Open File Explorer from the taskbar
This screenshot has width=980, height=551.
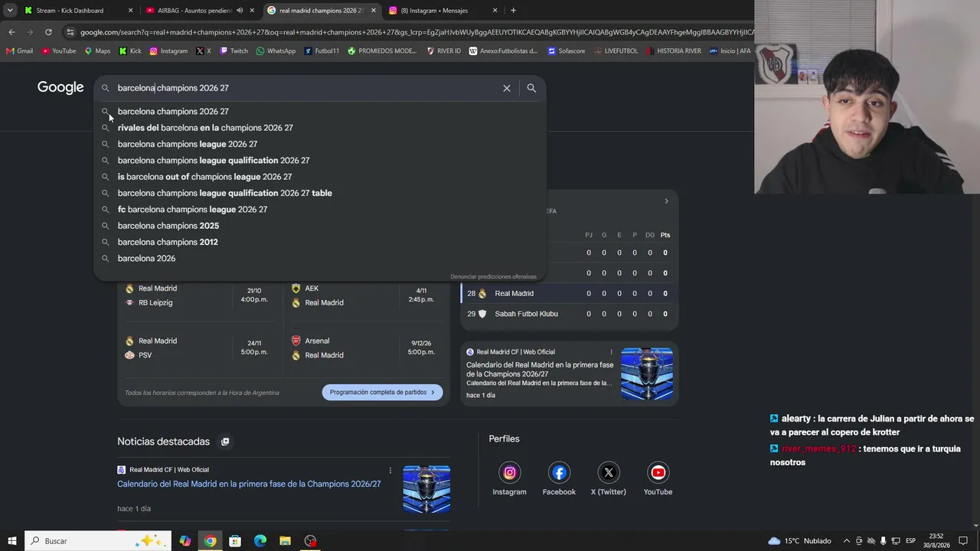coord(285,541)
